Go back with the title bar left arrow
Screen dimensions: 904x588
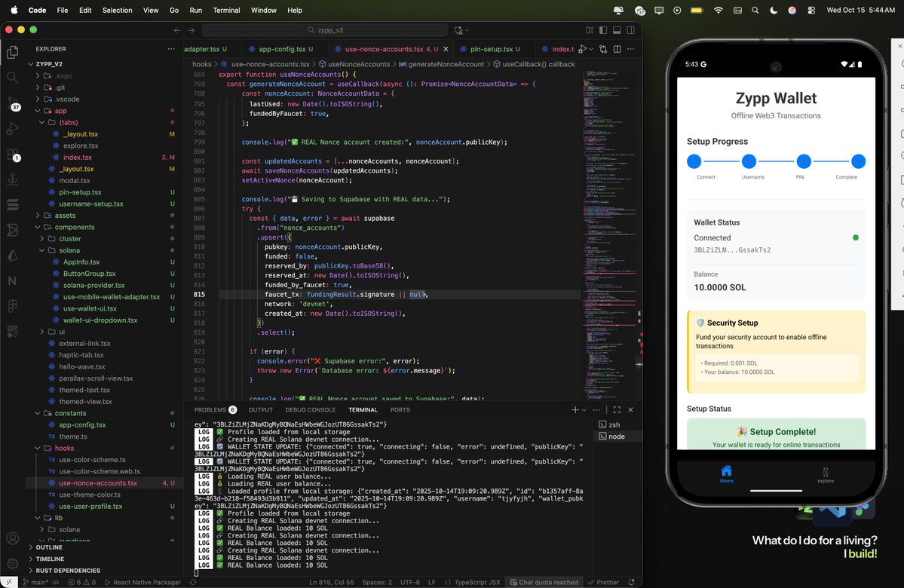[x=177, y=30]
